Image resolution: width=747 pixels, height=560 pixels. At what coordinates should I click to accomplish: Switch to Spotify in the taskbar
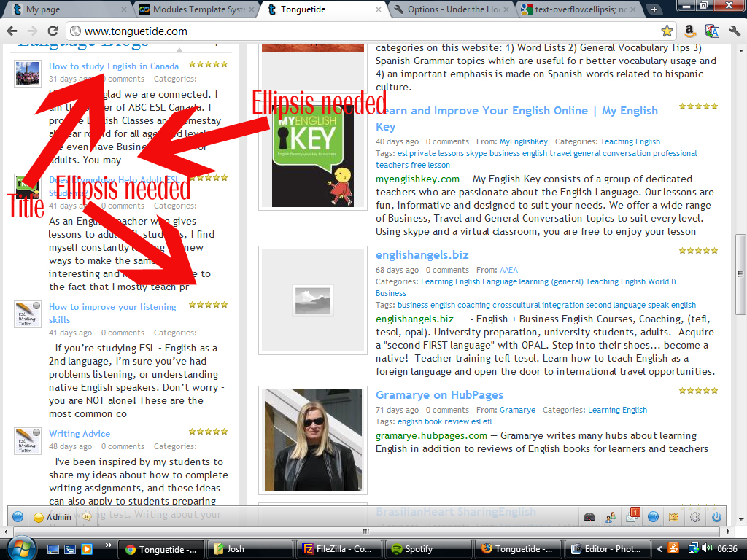click(x=429, y=549)
